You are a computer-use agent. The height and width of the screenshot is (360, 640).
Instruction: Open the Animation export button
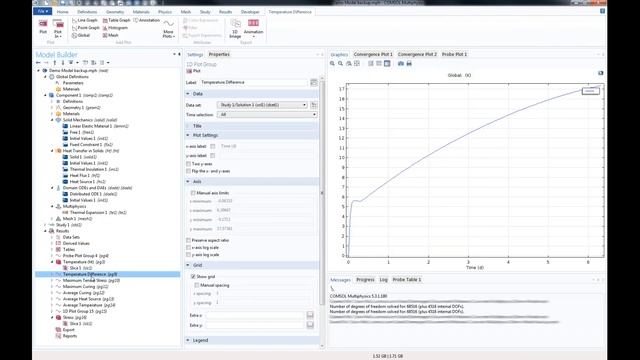click(253, 29)
